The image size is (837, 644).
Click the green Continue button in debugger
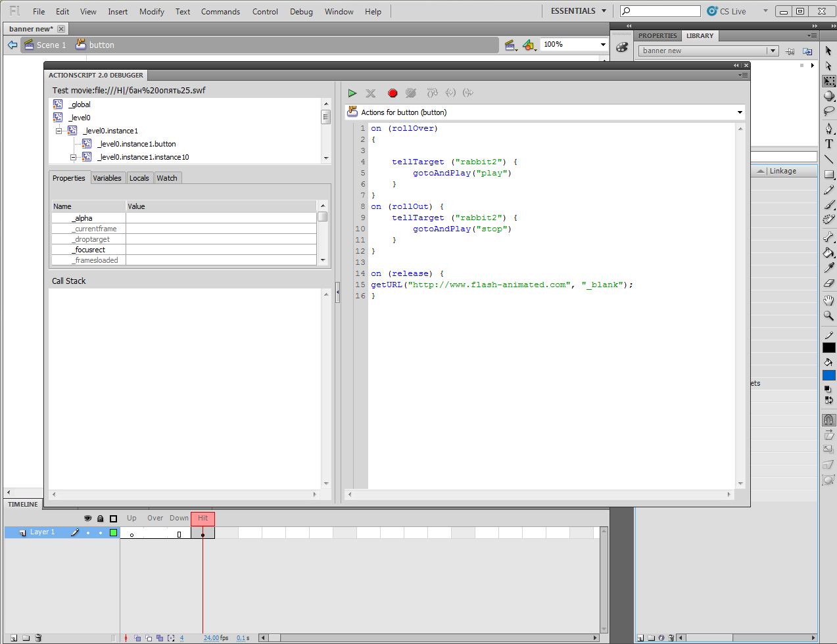pyautogui.click(x=352, y=93)
